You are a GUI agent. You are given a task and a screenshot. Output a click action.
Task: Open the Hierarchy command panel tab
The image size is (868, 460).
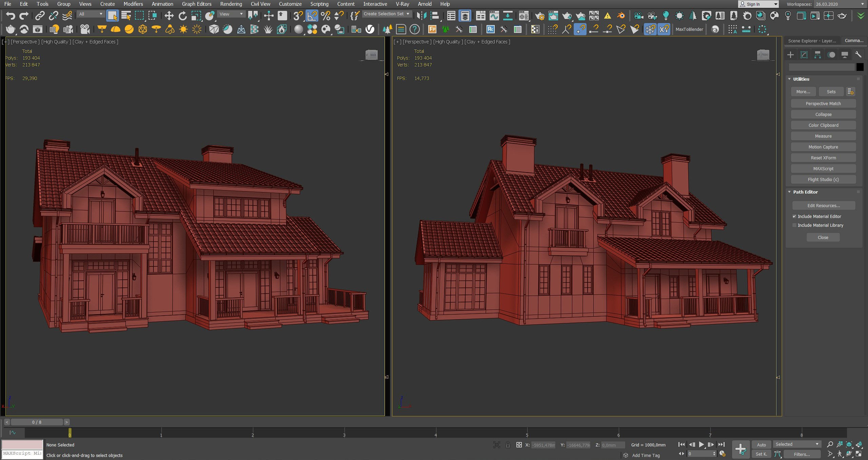tap(817, 55)
